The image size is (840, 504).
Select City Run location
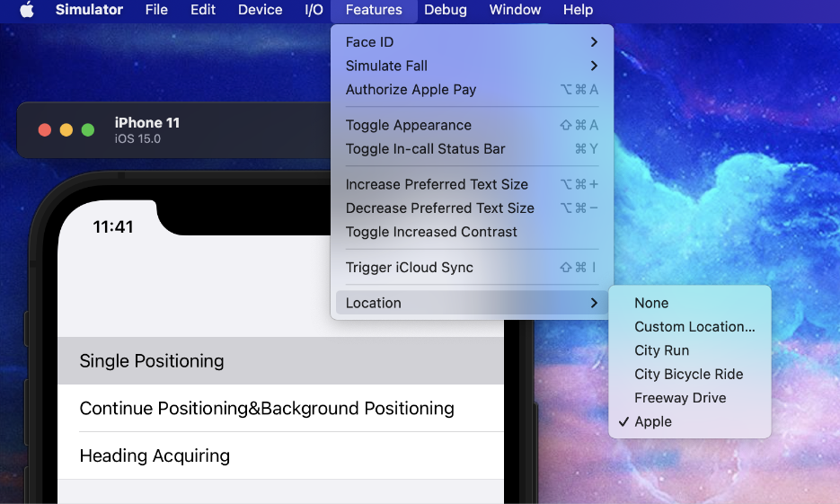(690, 350)
